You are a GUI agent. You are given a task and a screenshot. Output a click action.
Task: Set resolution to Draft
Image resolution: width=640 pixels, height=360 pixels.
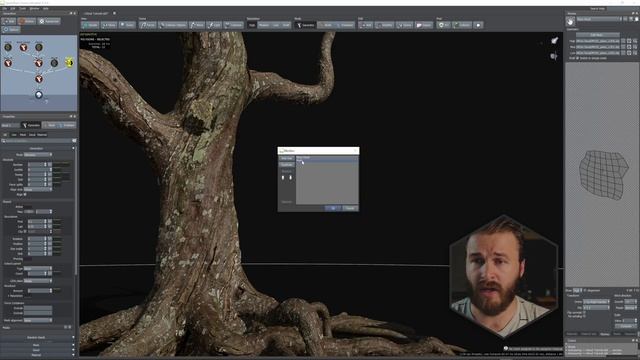click(286, 25)
